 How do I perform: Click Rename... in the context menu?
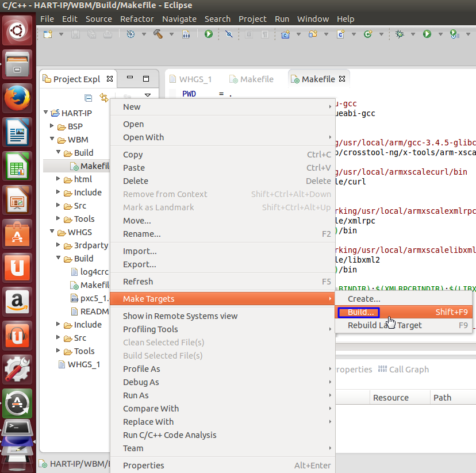[x=223, y=234]
